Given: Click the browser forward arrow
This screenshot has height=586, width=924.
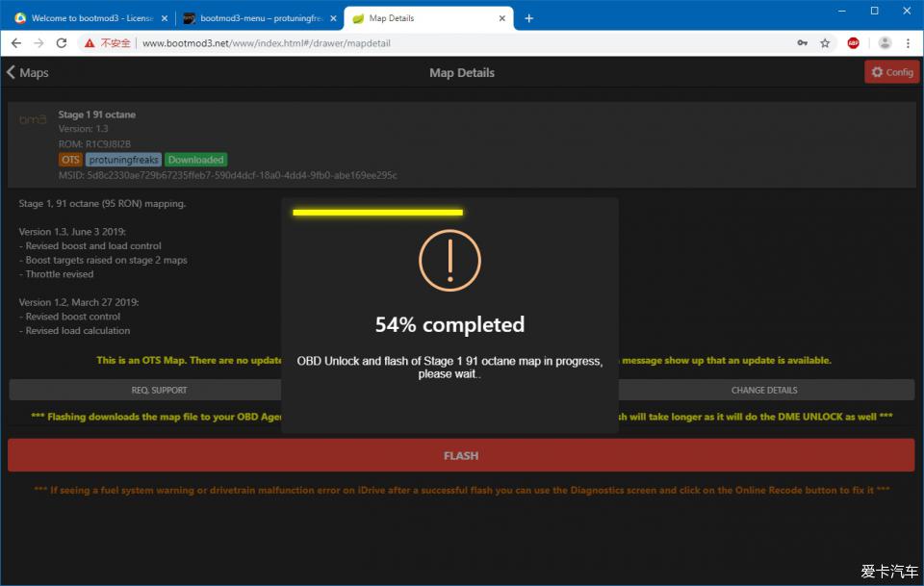Looking at the screenshot, I should (38, 43).
